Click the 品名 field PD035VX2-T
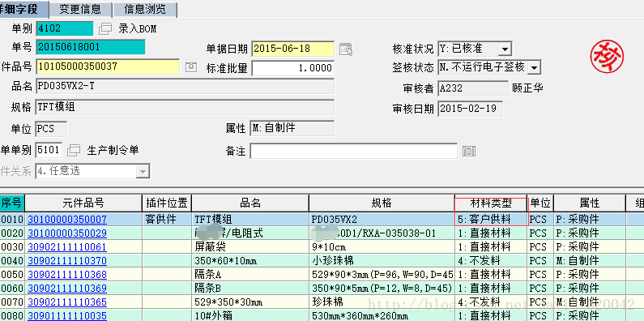644x321 pixels. pyautogui.click(x=186, y=86)
